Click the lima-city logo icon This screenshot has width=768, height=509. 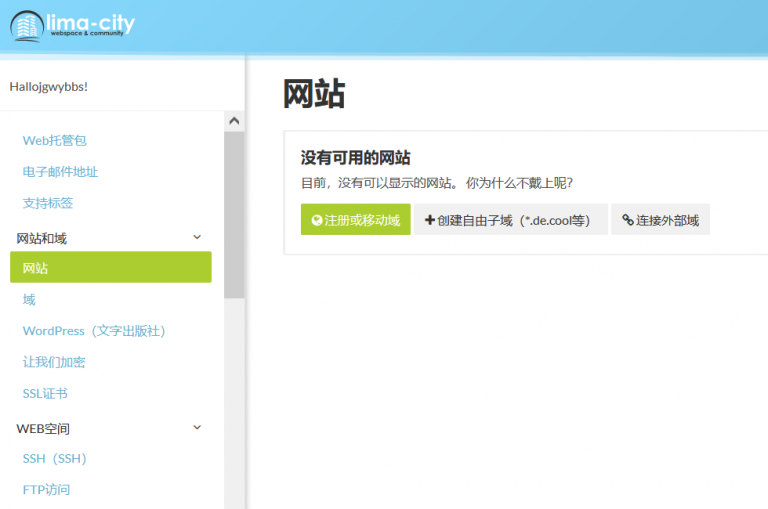tap(28, 26)
